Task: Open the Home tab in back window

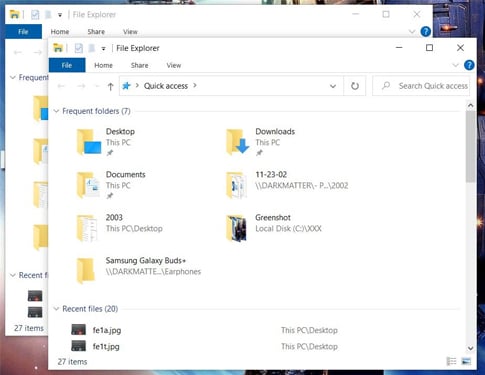Action: pos(60,32)
